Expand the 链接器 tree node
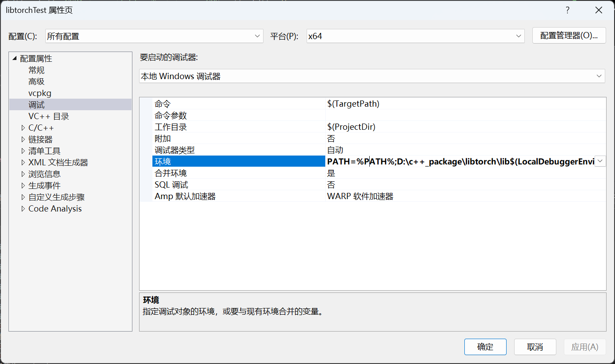 pos(23,139)
